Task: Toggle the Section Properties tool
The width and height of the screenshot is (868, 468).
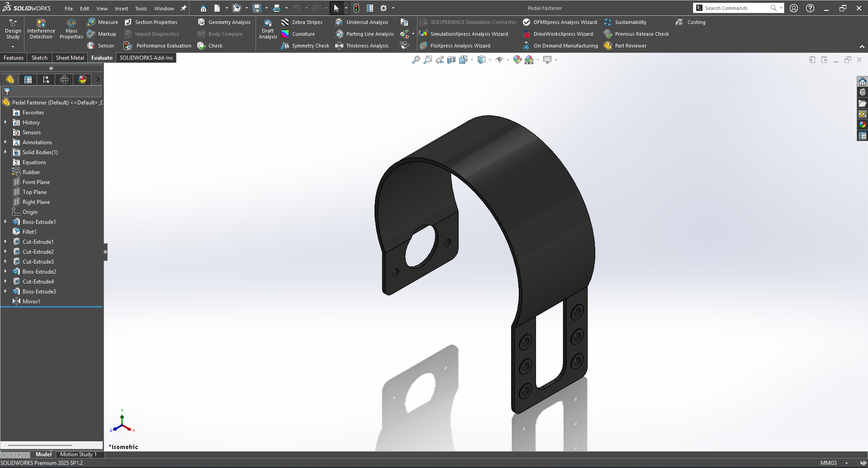Action: click(x=128, y=22)
